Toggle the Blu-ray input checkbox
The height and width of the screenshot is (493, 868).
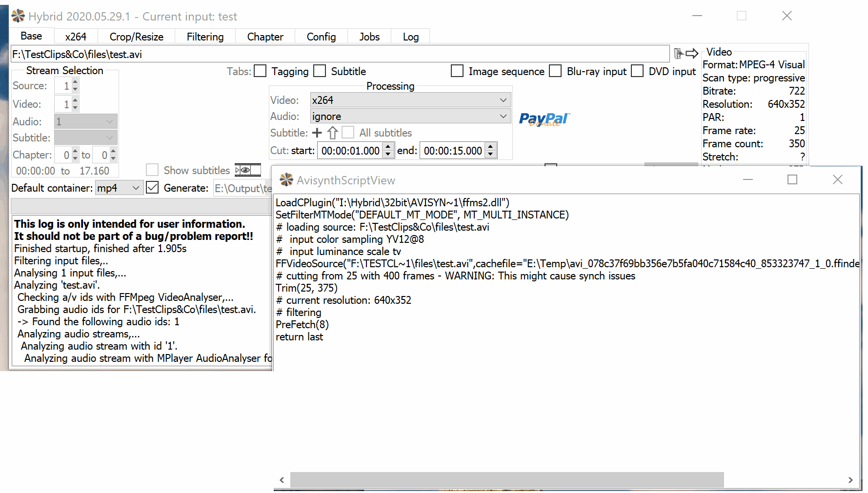555,71
